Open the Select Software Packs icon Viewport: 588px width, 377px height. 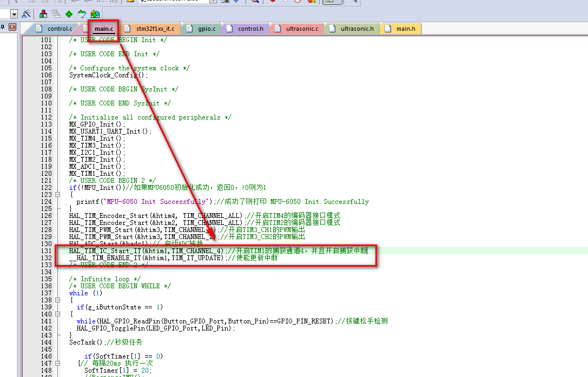click(x=82, y=14)
